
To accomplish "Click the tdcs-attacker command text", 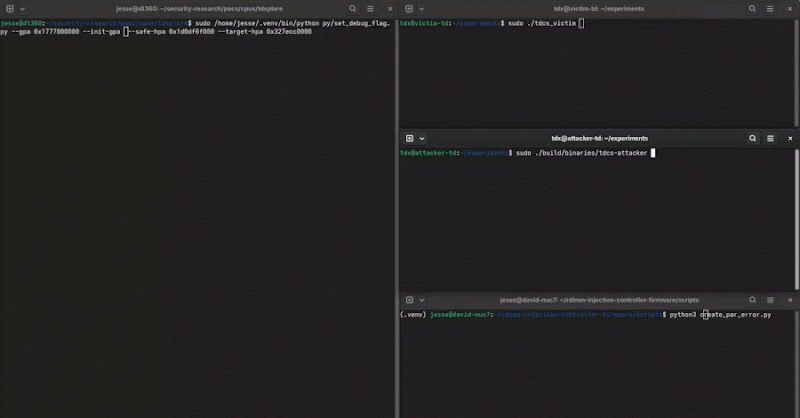I will 582,153.
